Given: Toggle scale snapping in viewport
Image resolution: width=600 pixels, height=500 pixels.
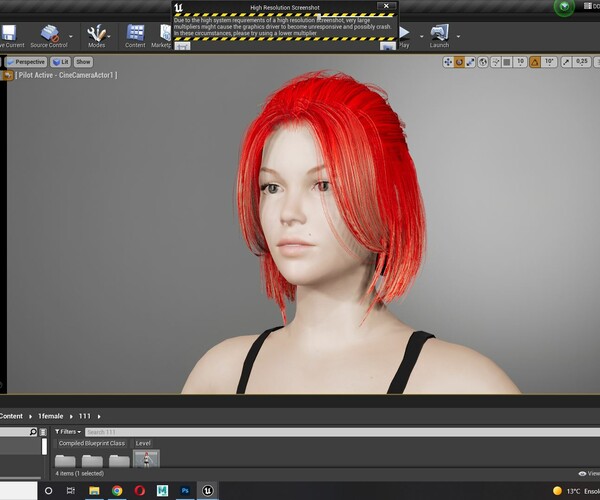Looking at the screenshot, I should (x=566, y=62).
